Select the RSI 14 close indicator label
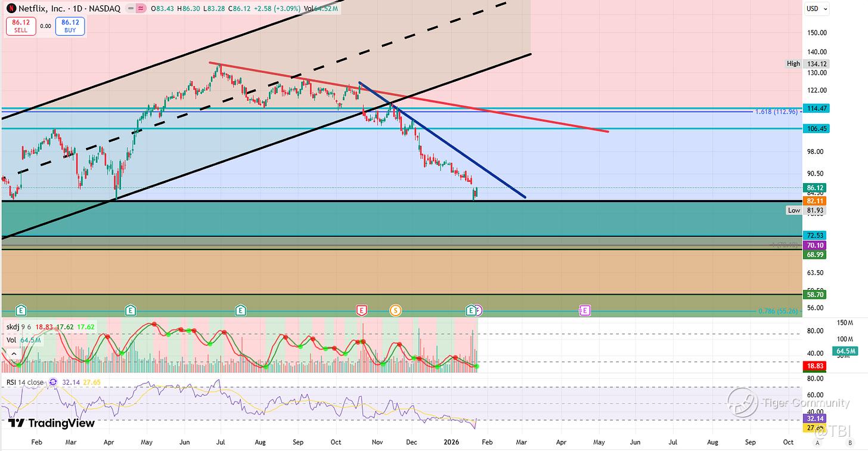The image size is (868, 451). click(24, 382)
